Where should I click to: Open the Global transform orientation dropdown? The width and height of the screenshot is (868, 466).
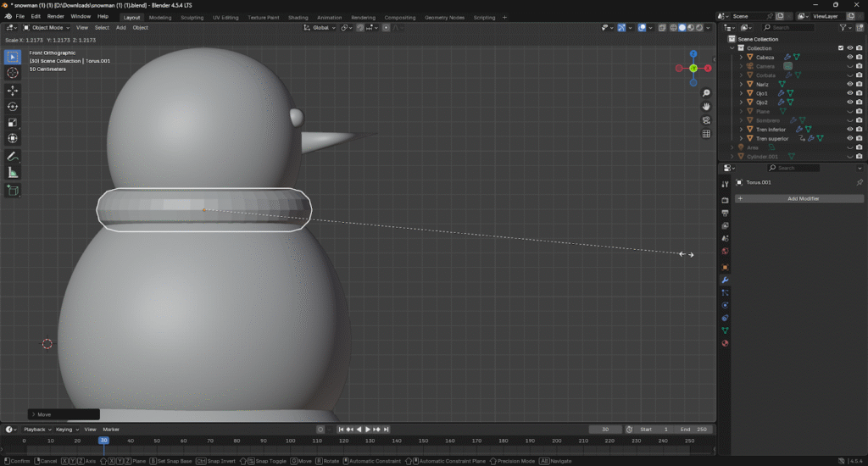pos(320,28)
